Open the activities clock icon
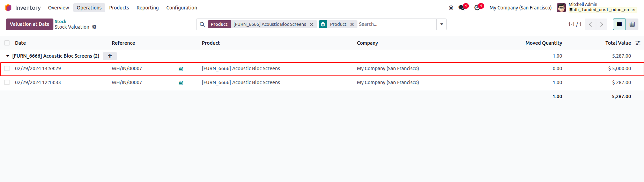Screen dimensions: 644x182 (x=477, y=8)
